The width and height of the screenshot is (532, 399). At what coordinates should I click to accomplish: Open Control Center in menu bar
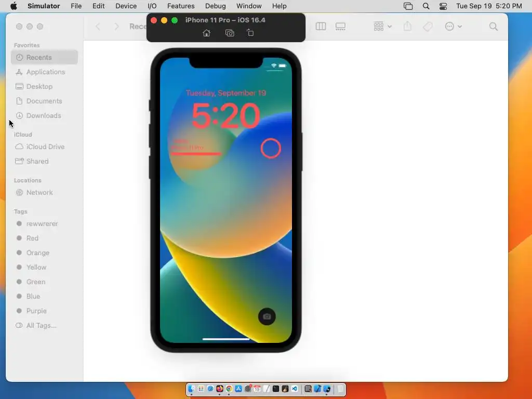click(x=443, y=6)
